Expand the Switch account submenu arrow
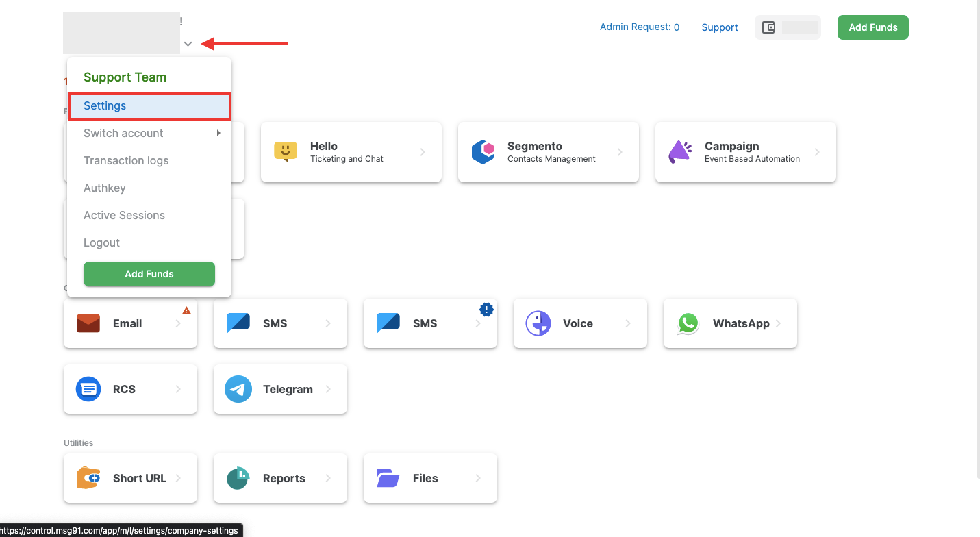 tap(218, 133)
